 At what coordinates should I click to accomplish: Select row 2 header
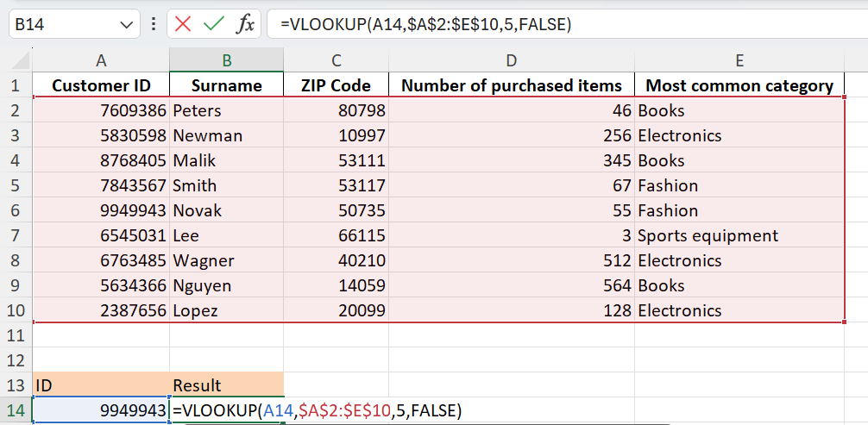pos(16,110)
